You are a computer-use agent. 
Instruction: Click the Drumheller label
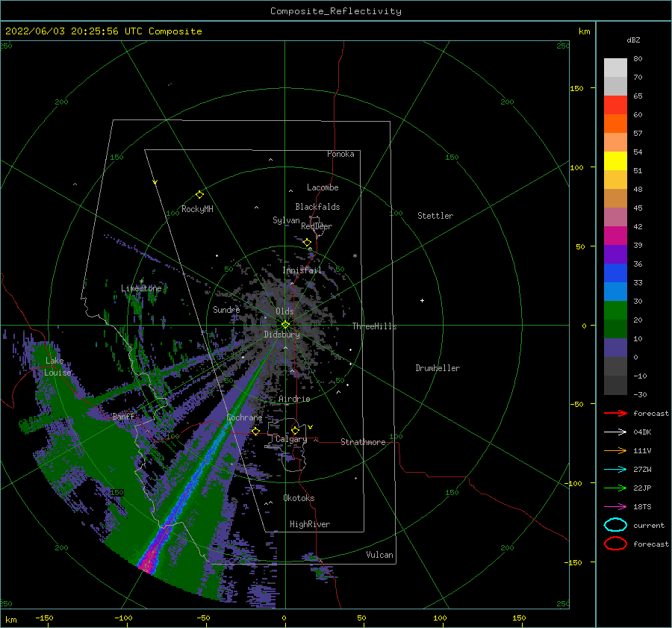click(438, 368)
